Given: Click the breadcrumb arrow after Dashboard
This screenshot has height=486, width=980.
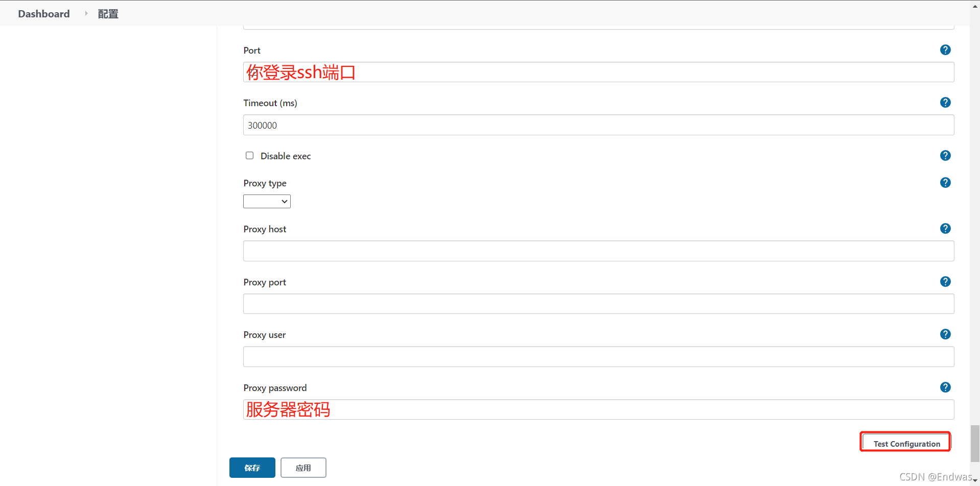Looking at the screenshot, I should (86, 13).
